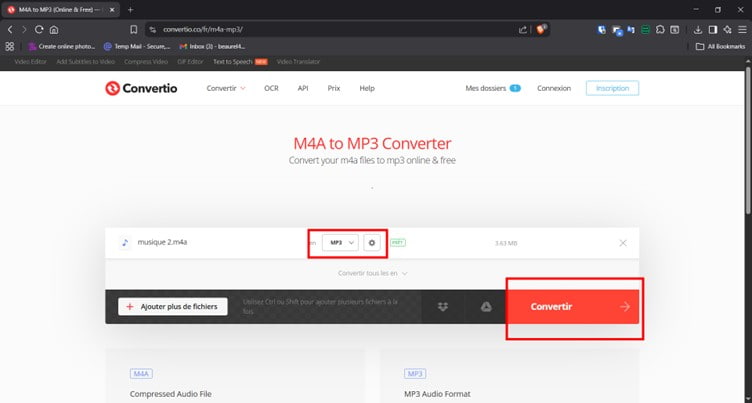
Task: Remove musique 2.m4a with the X icon
Action: coord(623,243)
